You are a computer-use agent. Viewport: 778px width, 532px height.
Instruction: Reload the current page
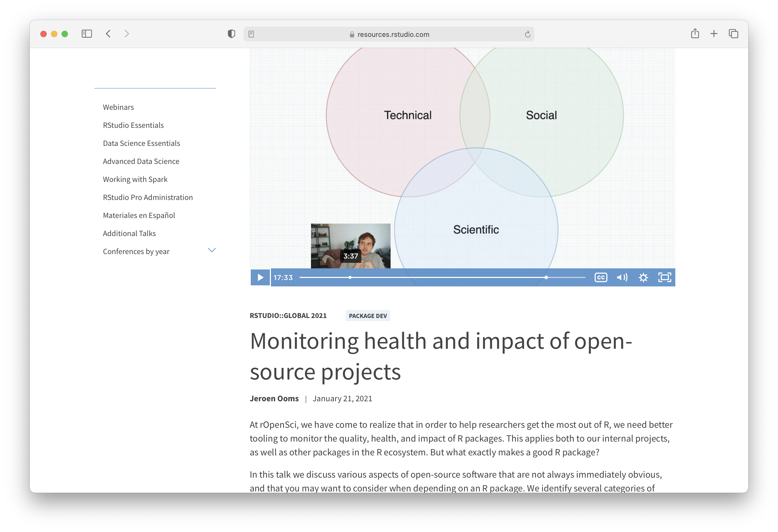527,34
